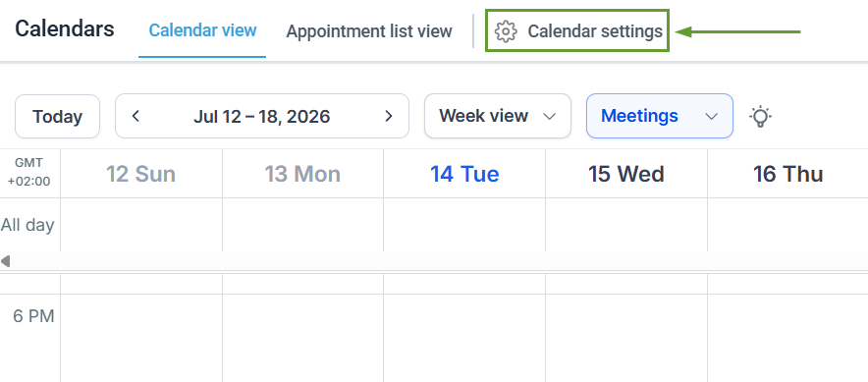Click the left scroll triangle arrow
Screen dimensions: 868x382
6,261
